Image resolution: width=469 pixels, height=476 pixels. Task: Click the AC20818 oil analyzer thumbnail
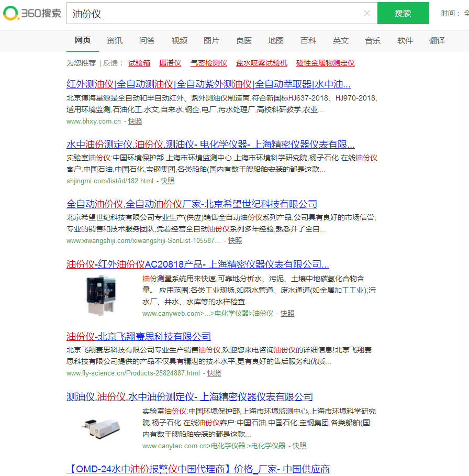[101, 295]
